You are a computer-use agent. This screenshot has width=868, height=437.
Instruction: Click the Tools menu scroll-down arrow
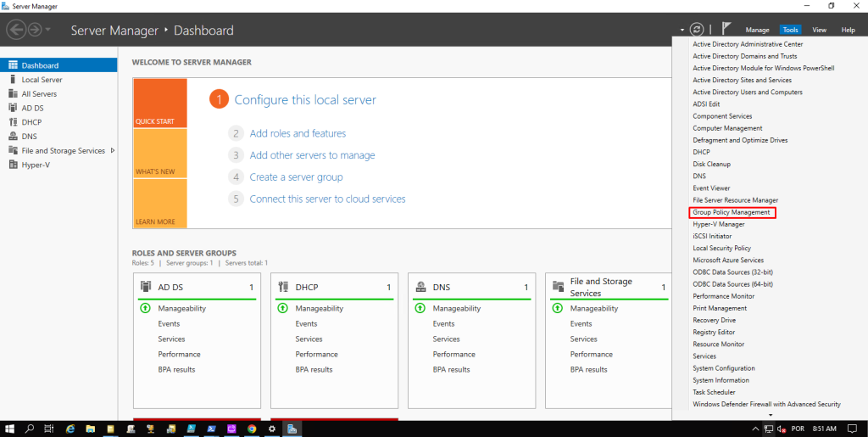770,415
